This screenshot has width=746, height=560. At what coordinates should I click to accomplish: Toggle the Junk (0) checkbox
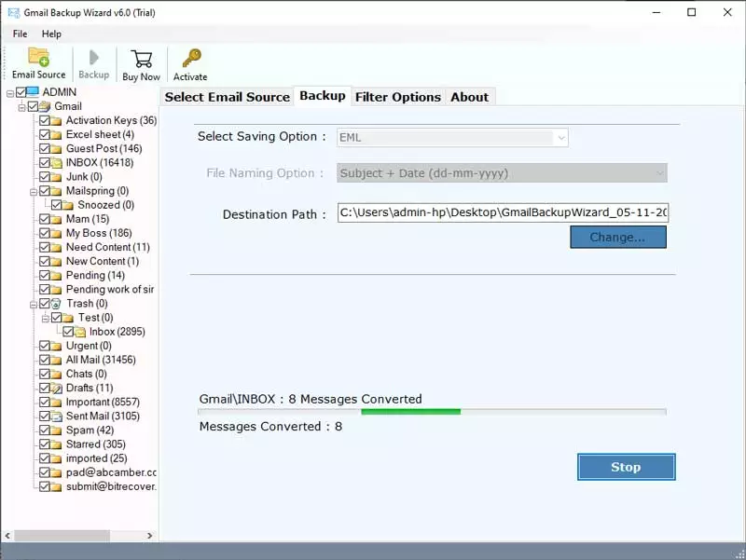click(x=44, y=177)
